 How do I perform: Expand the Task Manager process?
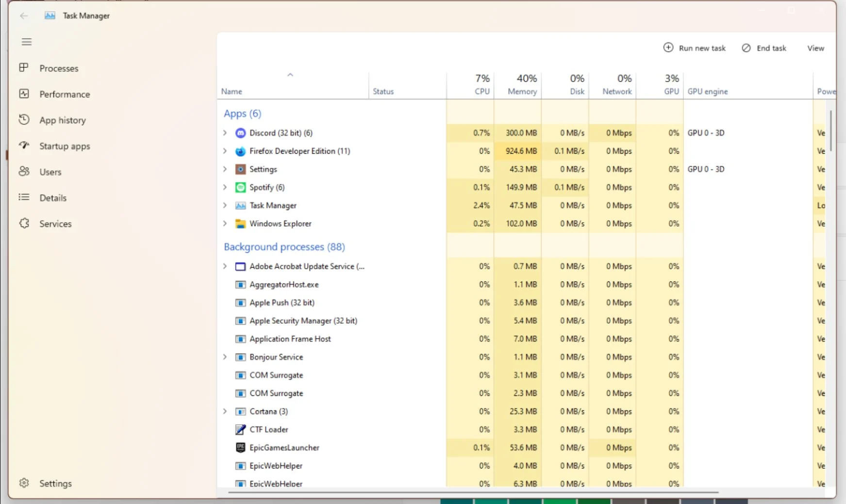click(x=225, y=205)
